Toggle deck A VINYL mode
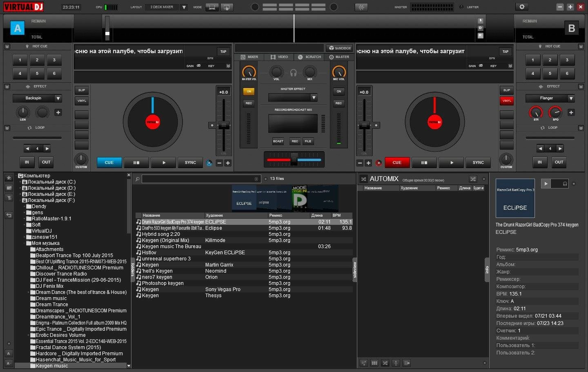 pyautogui.click(x=82, y=101)
